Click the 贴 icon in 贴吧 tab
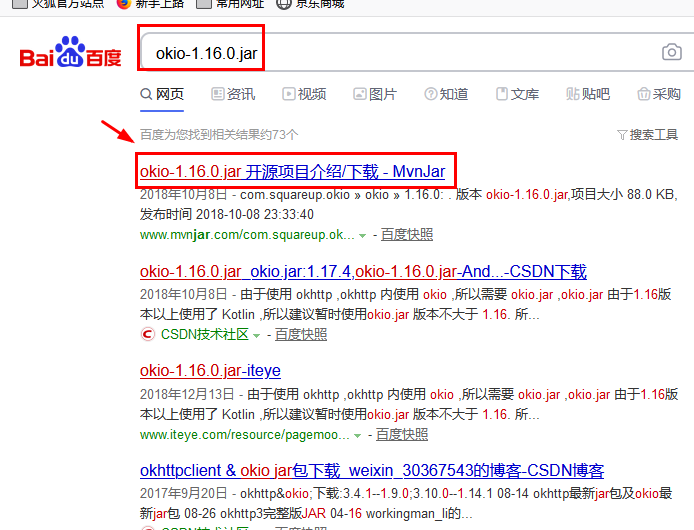This screenshot has height=530, width=694. click(572, 94)
